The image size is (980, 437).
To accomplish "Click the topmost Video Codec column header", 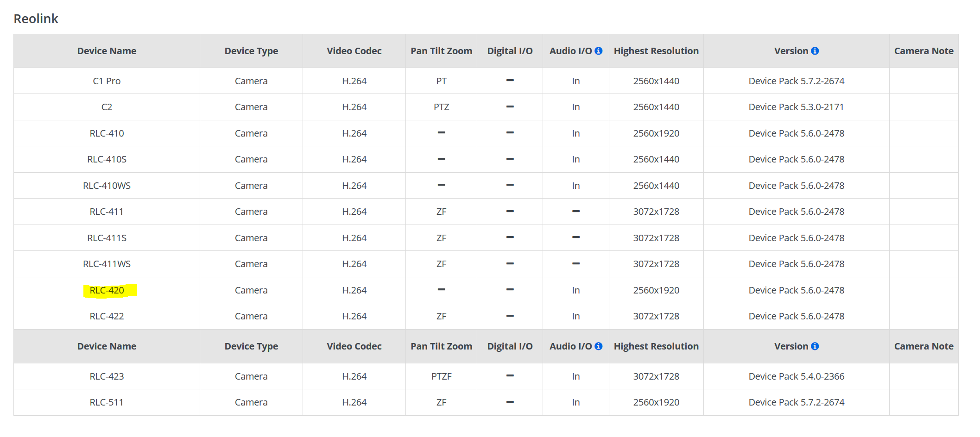I will pyautogui.click(x=354, y=51).
